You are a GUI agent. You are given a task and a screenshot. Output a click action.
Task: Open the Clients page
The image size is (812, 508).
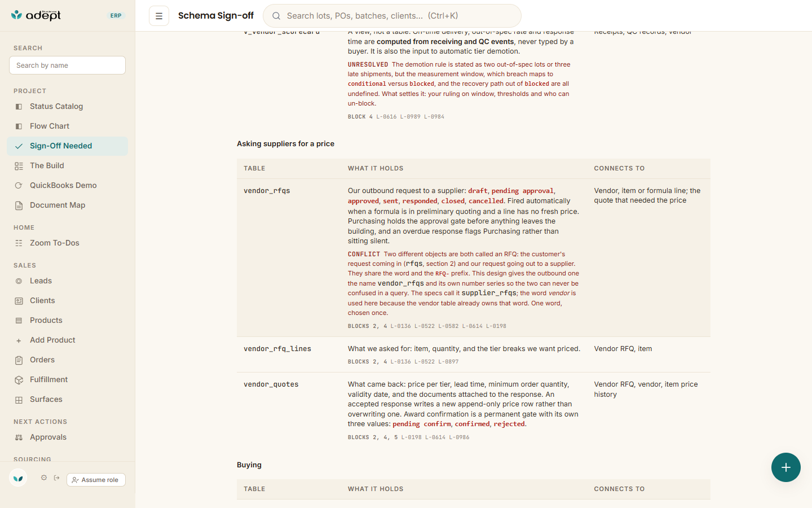tap(68, 300)
